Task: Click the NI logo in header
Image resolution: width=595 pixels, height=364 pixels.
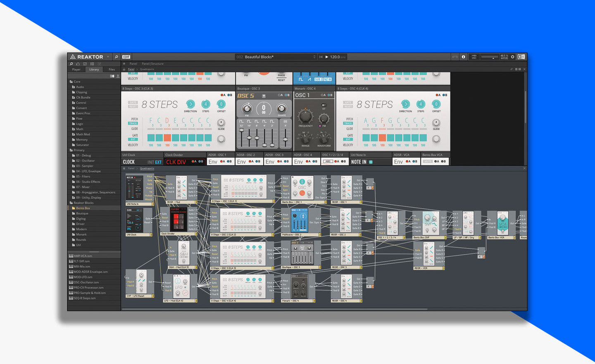Action: tap(521, 57)
